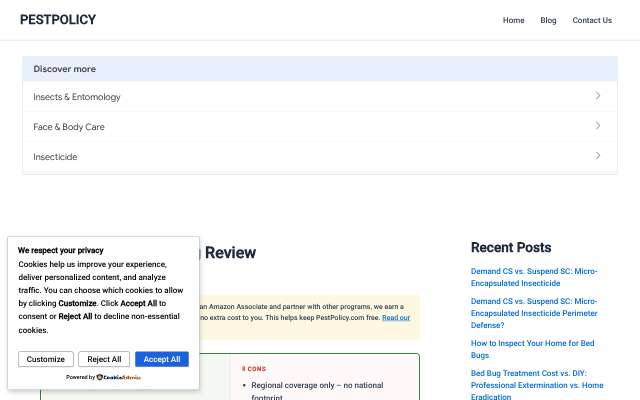Click 'Regional coverage only' bullet text

318,391
